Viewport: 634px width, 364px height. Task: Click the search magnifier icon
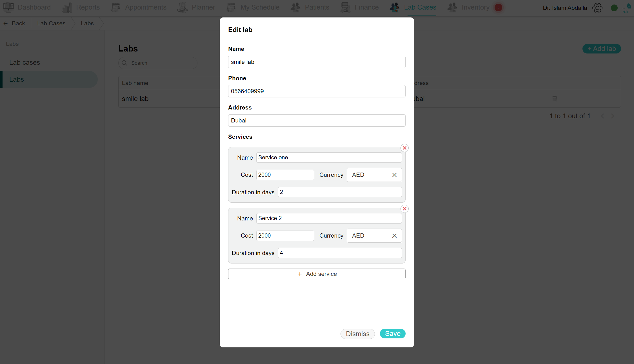pos(124,63)
